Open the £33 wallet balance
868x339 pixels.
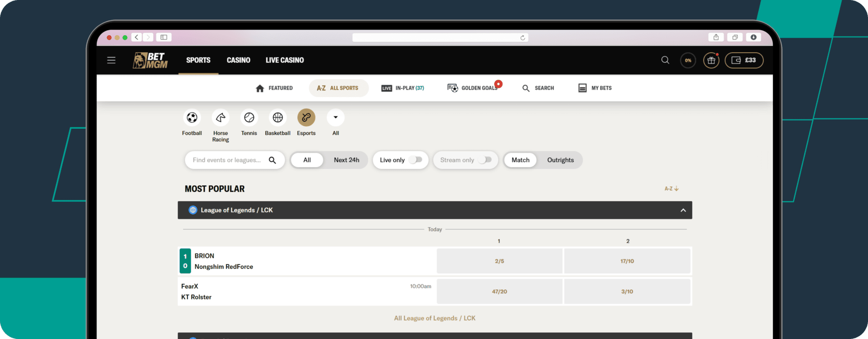click(744, 60)
